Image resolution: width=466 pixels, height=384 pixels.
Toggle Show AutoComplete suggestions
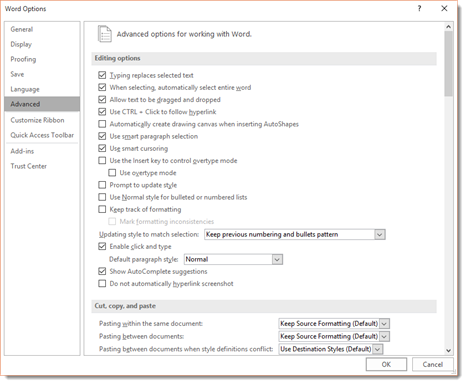click(x=102, y=271)
